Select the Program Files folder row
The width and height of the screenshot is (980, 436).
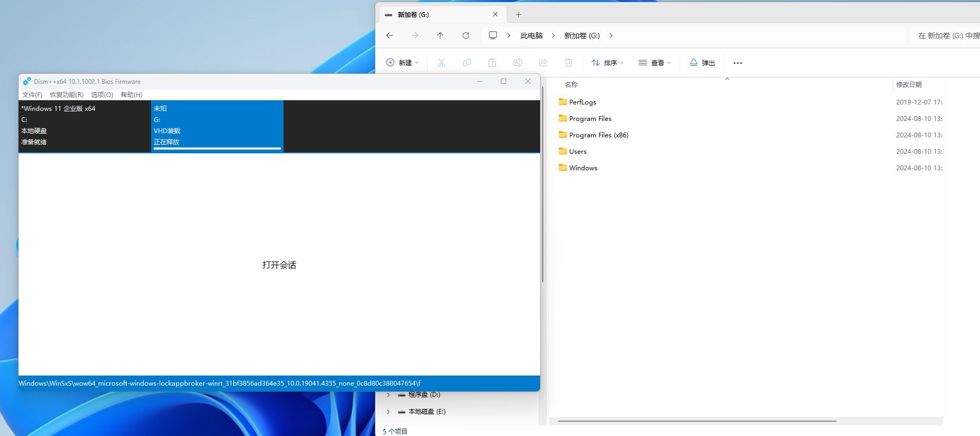coord(750,118)
